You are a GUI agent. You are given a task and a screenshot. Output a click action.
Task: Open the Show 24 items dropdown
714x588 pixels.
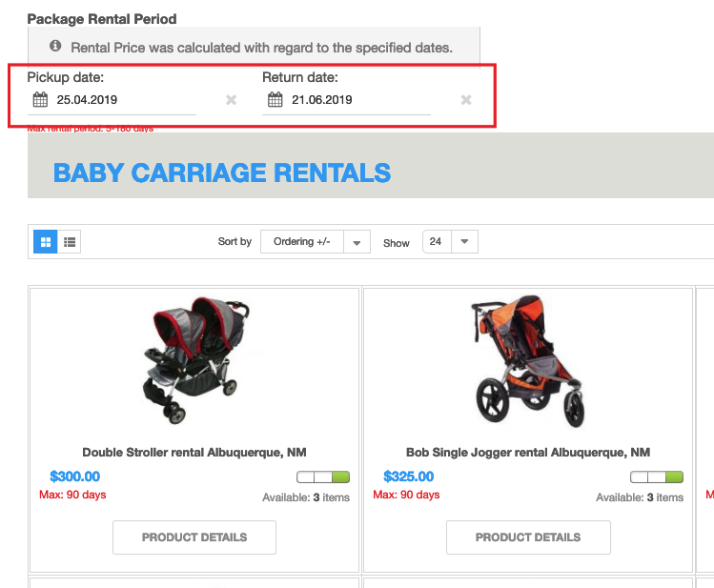(450, 241)
